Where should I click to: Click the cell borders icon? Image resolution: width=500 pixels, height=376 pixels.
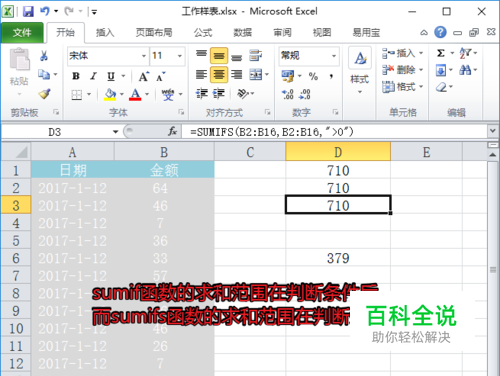tap(77, 95)
